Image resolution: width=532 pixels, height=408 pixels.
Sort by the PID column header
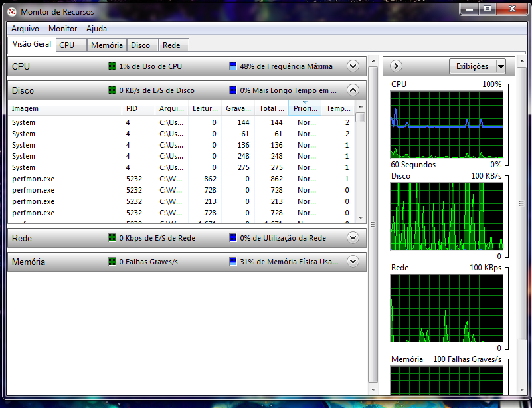138,108
